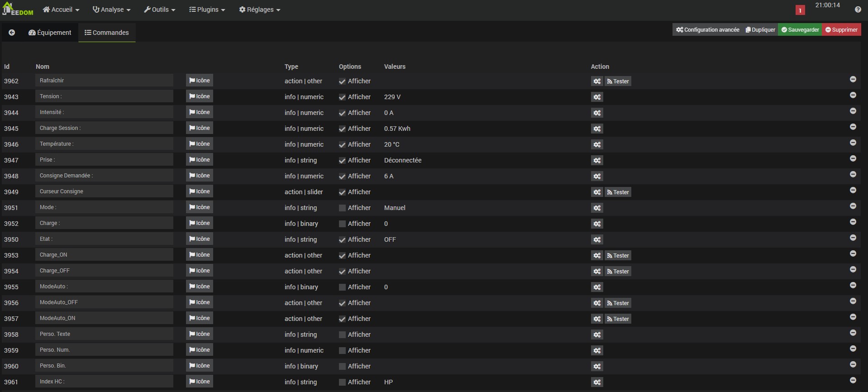Go back with the arrow-left circle icon

12,33
